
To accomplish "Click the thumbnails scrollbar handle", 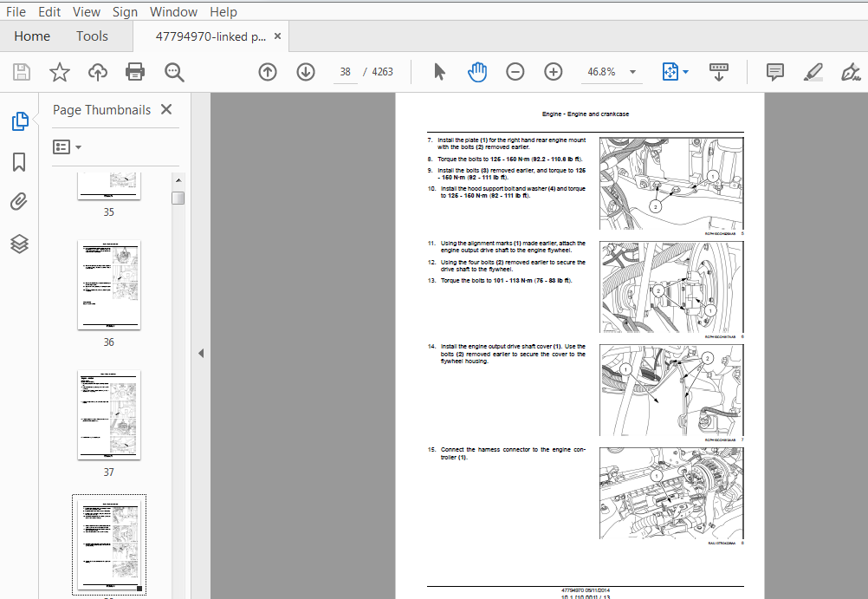I will [178, 198].
